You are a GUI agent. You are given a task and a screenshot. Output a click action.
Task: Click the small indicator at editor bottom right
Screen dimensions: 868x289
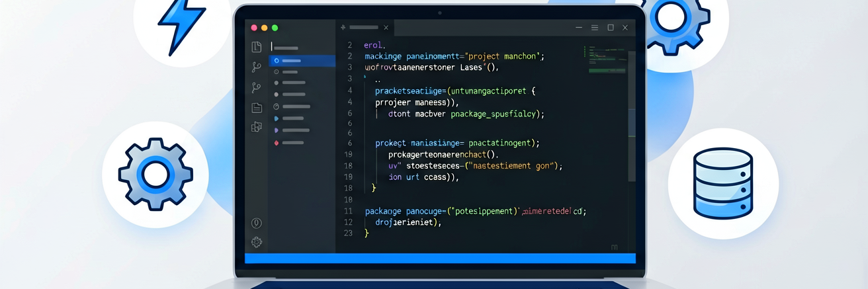614,247
